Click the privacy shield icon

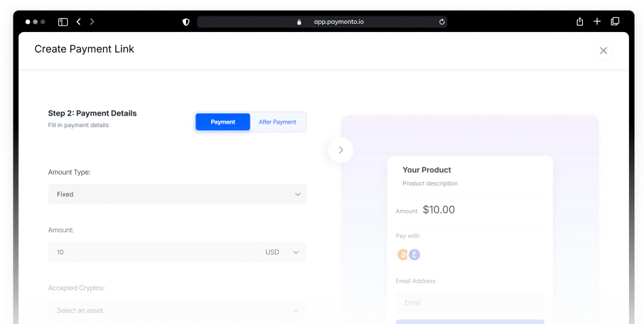186,22
